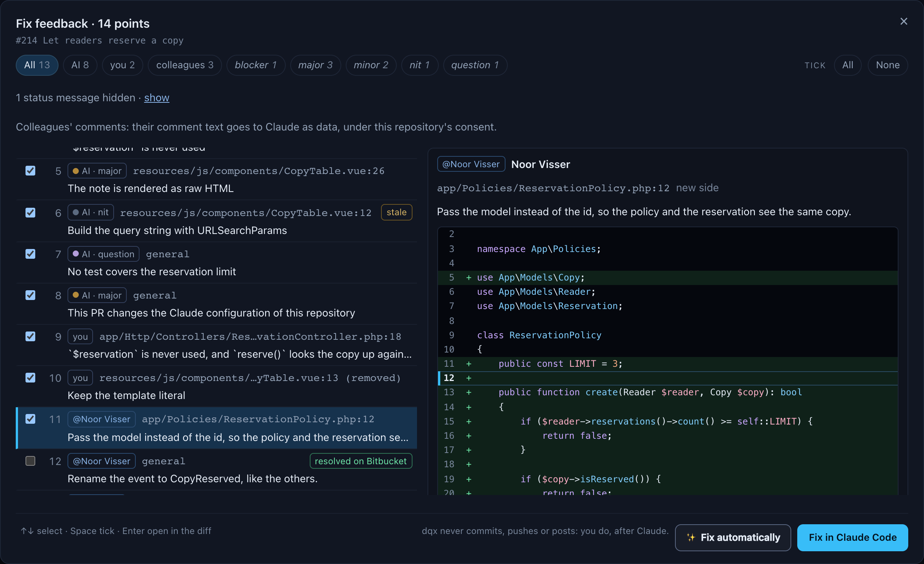This screenshot has width=924, height=564.
Task: Untick checkbox for item 6 URLSearchParams
Action: pos(30,213)
